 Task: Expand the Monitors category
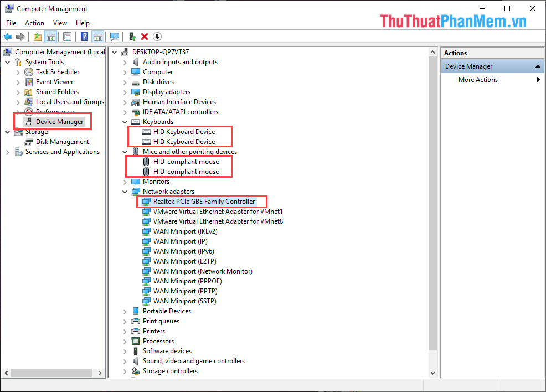125,181
